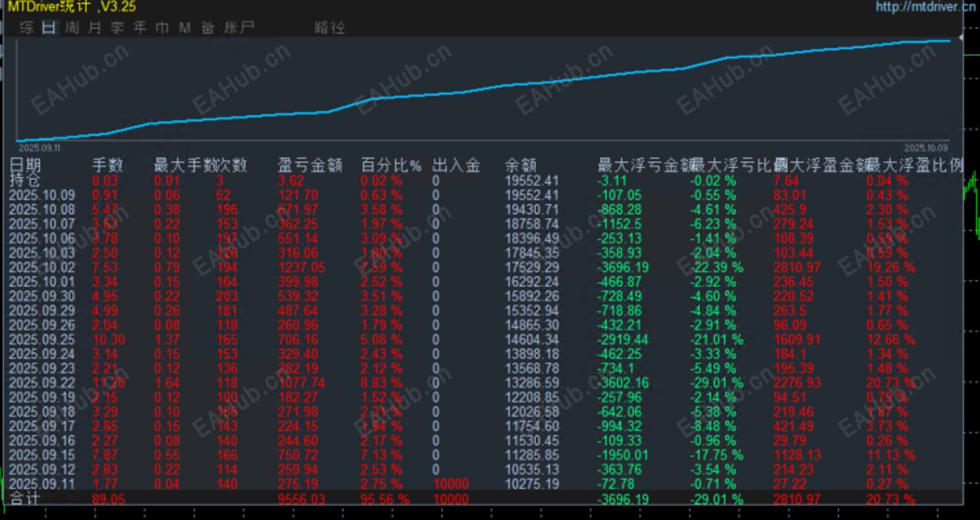980x520 pixels.
Task: Click the 盈亏金额 column header
Action: 310,165
